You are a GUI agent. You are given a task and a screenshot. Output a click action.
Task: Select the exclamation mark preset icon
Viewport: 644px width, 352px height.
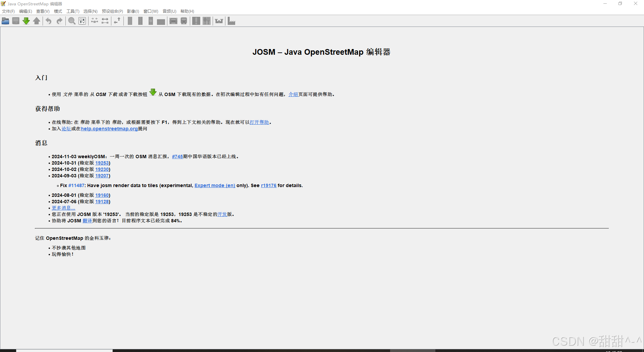pos(196,21)
